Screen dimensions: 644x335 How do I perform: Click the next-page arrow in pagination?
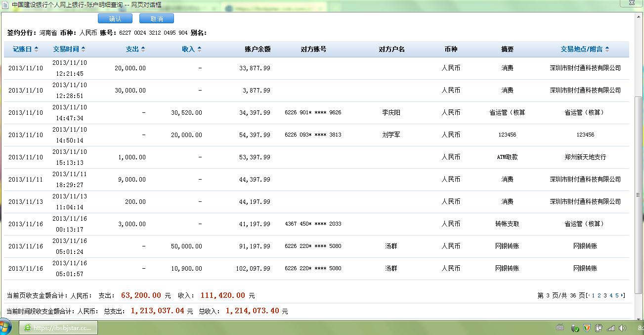622,295
